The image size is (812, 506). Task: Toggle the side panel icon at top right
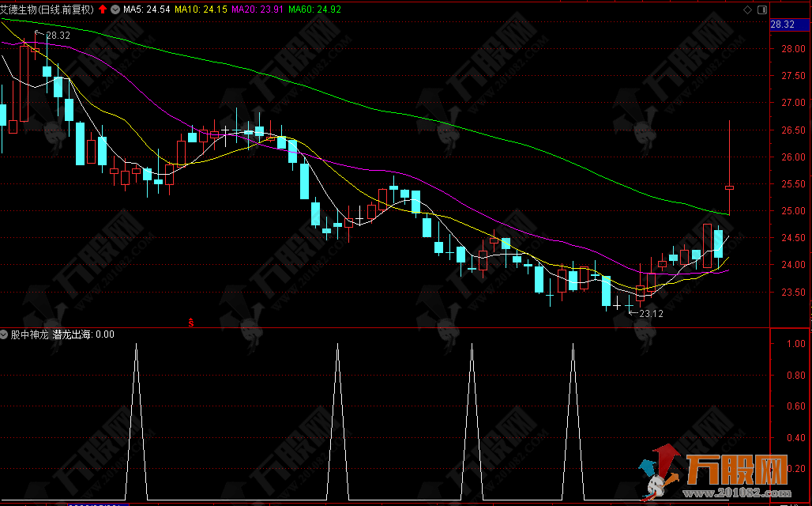761,9
